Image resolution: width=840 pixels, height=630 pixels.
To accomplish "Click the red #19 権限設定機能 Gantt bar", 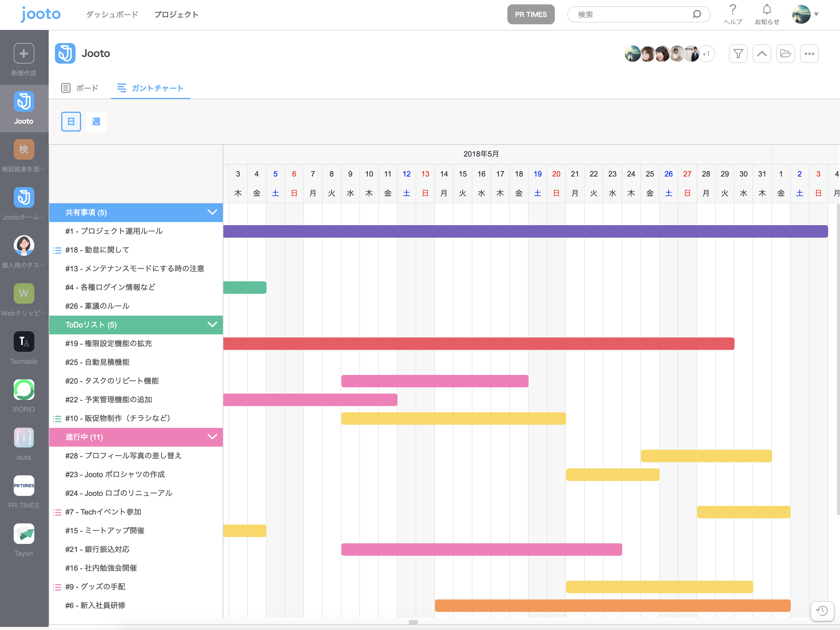I will pyautogui.click(x=478, y=343).
